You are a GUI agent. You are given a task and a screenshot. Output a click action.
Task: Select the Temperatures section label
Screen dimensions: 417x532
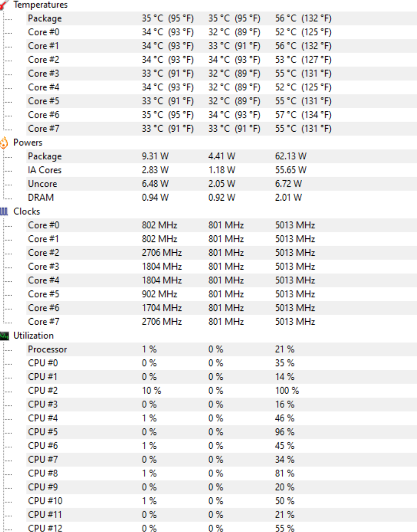point(40,5)
